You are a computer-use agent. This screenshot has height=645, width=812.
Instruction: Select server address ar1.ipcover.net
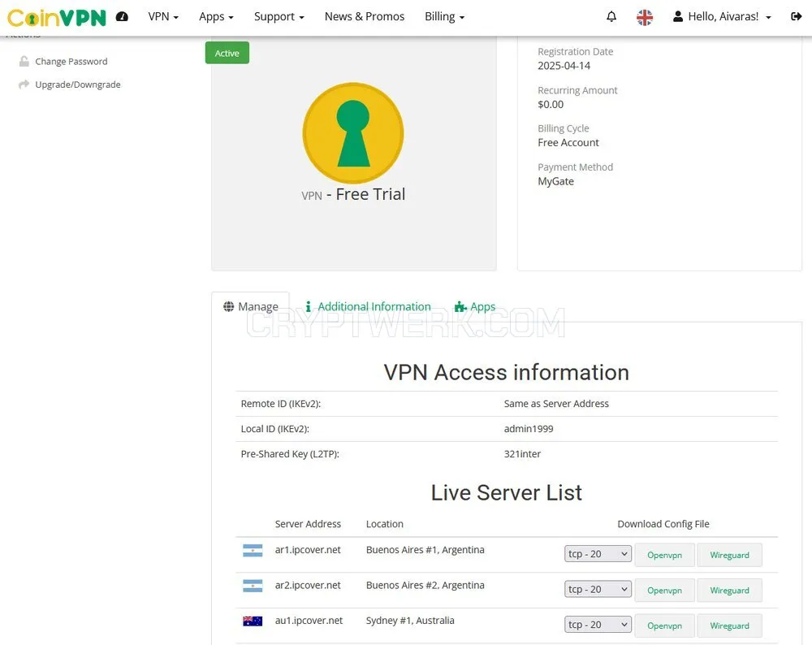tap(308, 550)
